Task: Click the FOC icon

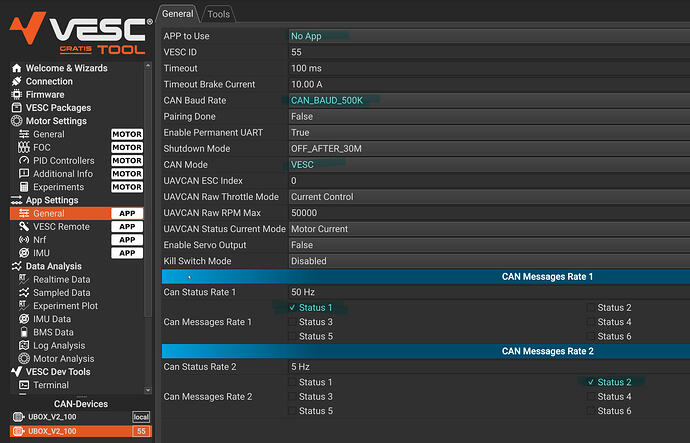Action: tap(24, 147)
